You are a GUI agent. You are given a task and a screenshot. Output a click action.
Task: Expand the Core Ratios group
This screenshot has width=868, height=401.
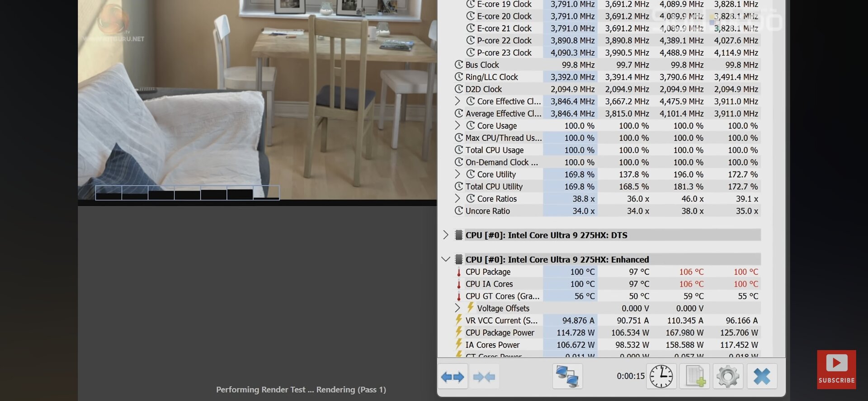tap(457, 198)
